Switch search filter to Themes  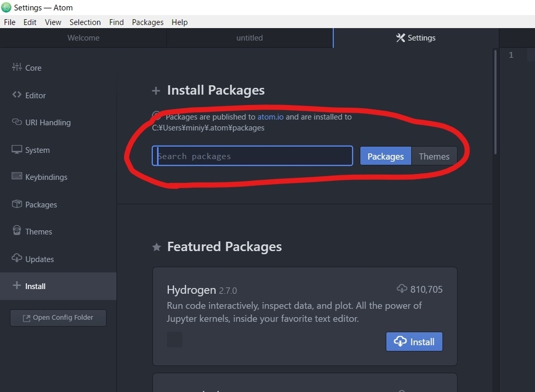(434, 156)
